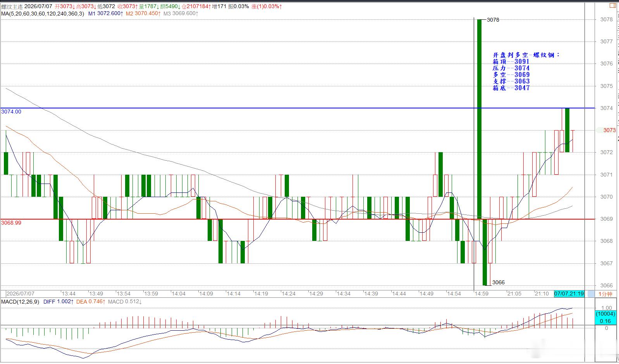Click the 低3072 low price field
The image size is (619, 364).
click(x=106, y=7)
